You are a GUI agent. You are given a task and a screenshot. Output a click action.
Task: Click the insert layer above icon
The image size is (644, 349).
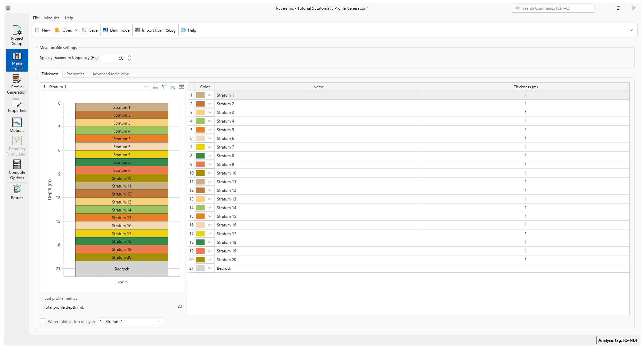(x=164, y=87)
